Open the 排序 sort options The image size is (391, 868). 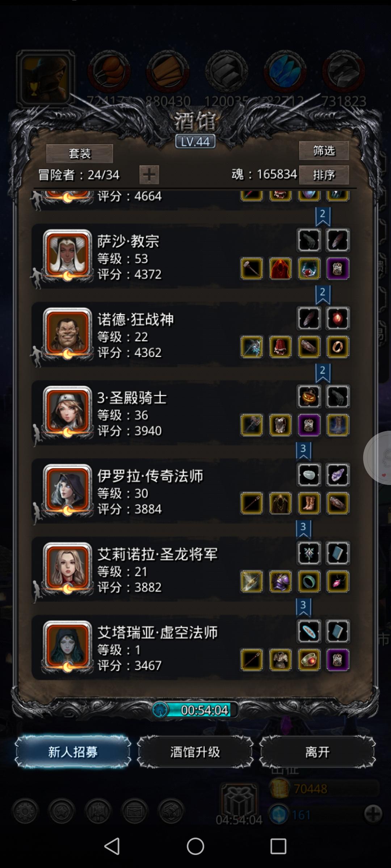324,175
